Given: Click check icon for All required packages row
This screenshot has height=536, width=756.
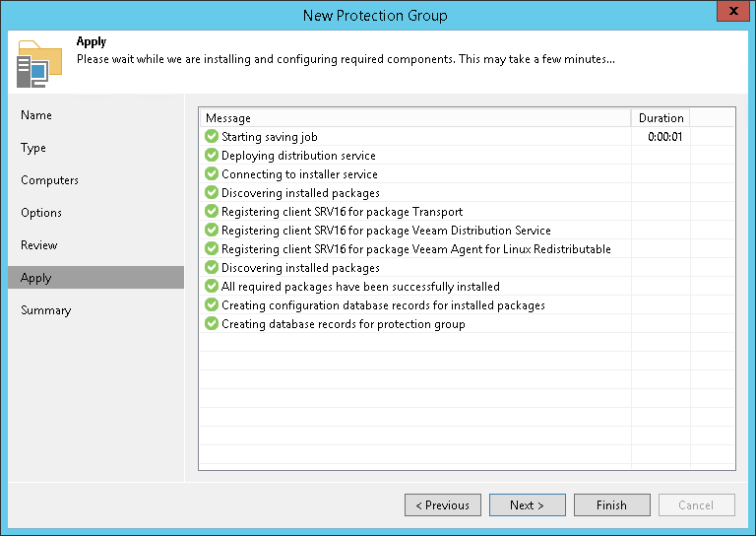Looking at the screenshot, I should [x=212, y=286].
